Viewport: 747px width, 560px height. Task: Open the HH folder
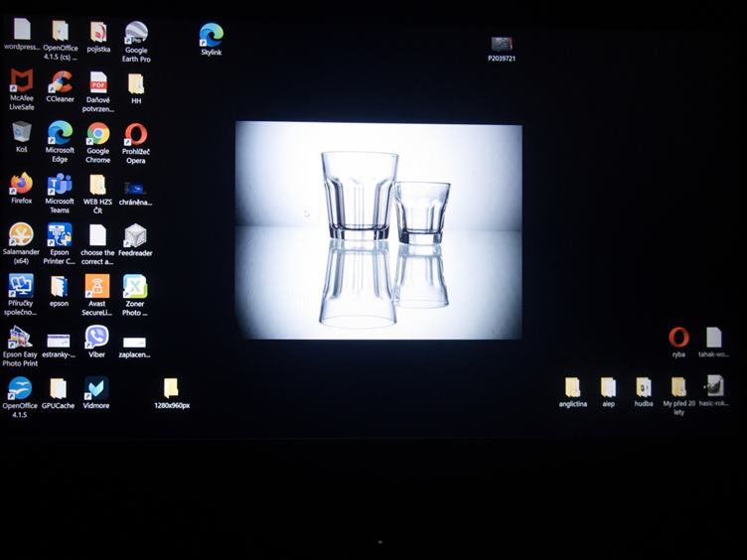pos(136,83)
